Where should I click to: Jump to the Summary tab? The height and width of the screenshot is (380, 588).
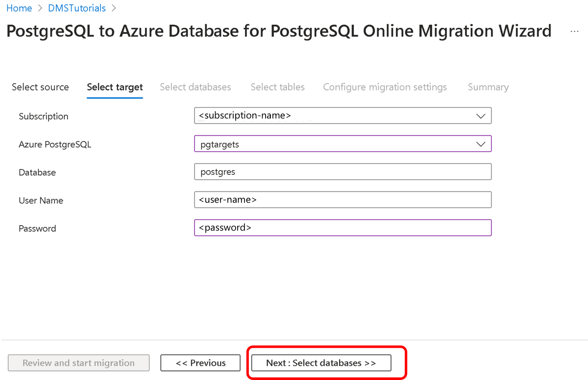pyautogui.click(x=488, y=87)
